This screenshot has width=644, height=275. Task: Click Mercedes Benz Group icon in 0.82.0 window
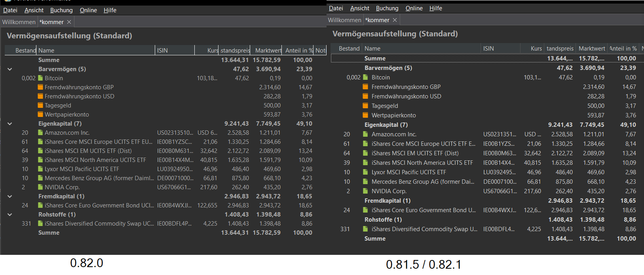[x=40, y=178]
